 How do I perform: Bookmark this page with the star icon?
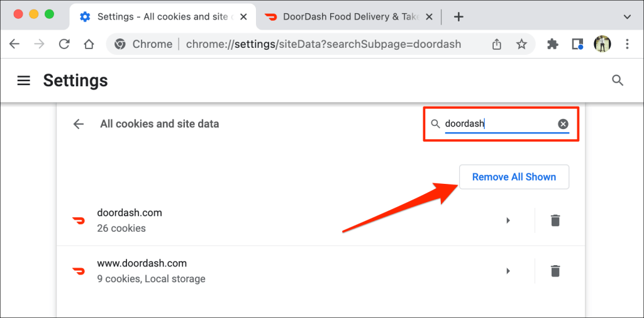(x=521, y=44)
